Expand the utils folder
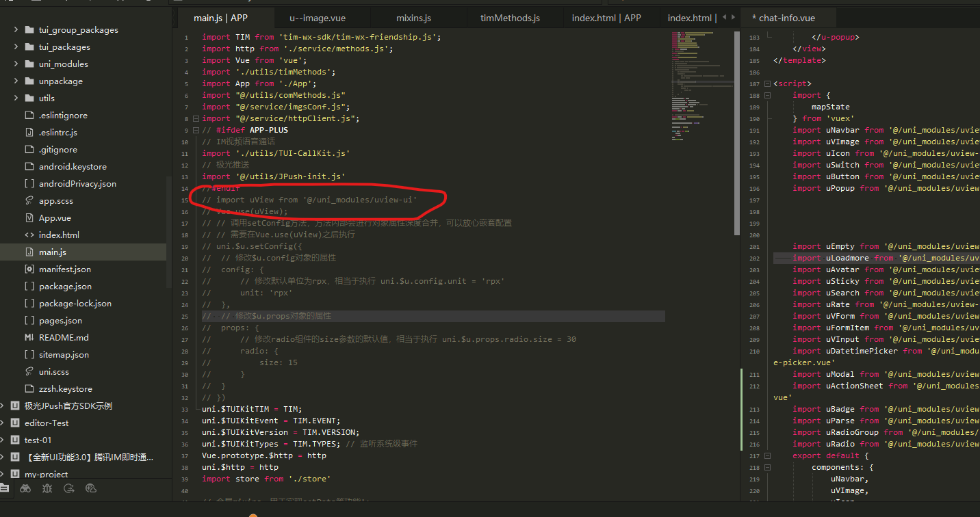 [x=16, y=98]
